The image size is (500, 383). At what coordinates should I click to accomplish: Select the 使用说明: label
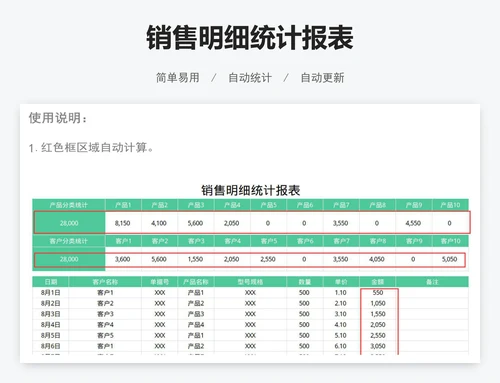coord(58,118)
